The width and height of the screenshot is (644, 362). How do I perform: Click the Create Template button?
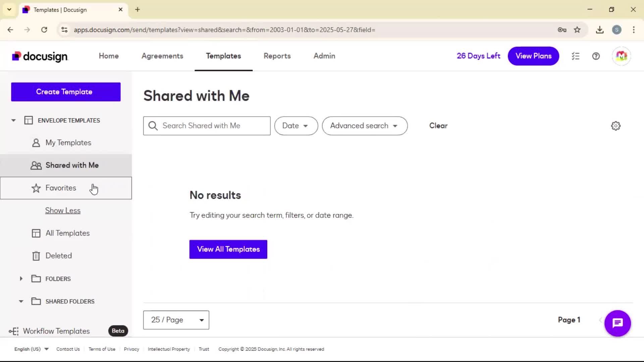click(66, 92)
